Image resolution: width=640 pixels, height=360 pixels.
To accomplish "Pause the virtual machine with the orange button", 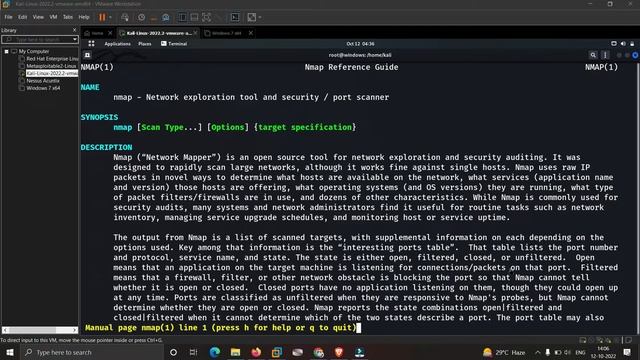I will pyautogui.click(x=102, y=17).
